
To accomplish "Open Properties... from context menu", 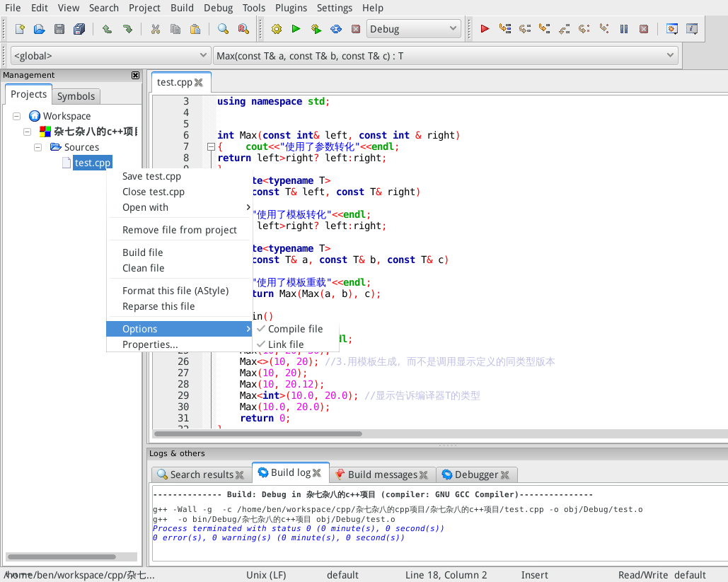I will pyautogui.click(x=180, y=344).
